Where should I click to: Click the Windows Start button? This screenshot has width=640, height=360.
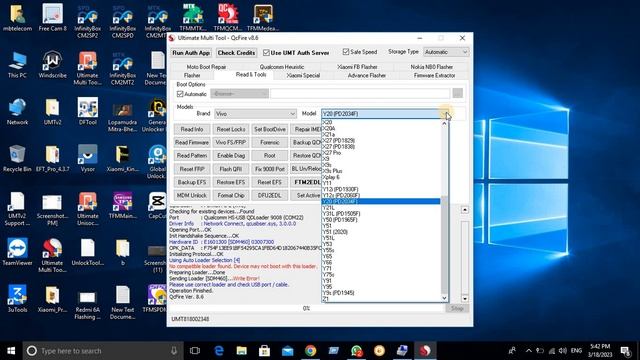(11, 351)
